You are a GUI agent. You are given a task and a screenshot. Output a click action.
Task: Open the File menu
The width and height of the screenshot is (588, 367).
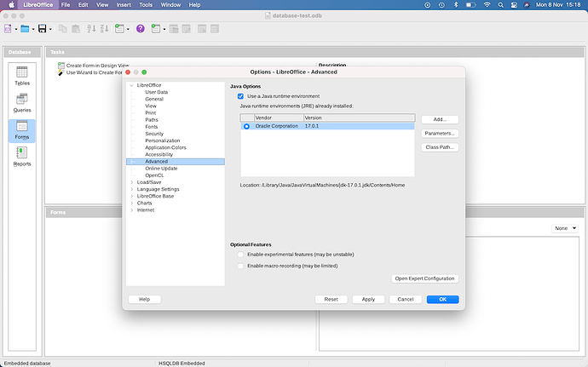pyautogui.click(x=66, y=5)
